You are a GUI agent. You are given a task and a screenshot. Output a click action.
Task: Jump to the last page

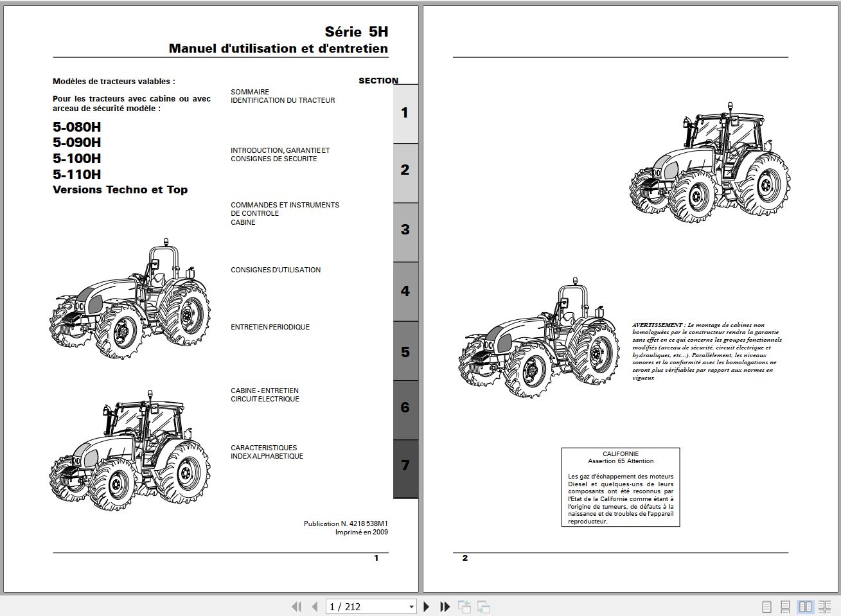[x=445, y=606]
